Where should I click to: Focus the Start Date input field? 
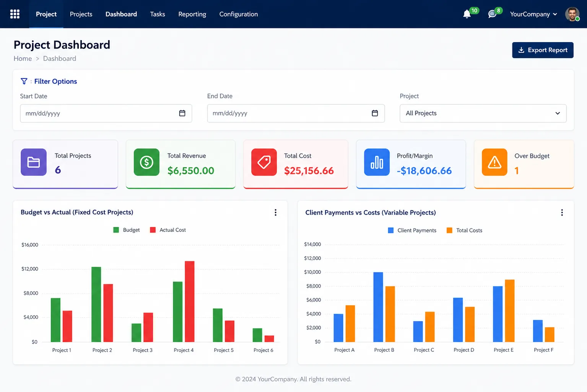106,113
